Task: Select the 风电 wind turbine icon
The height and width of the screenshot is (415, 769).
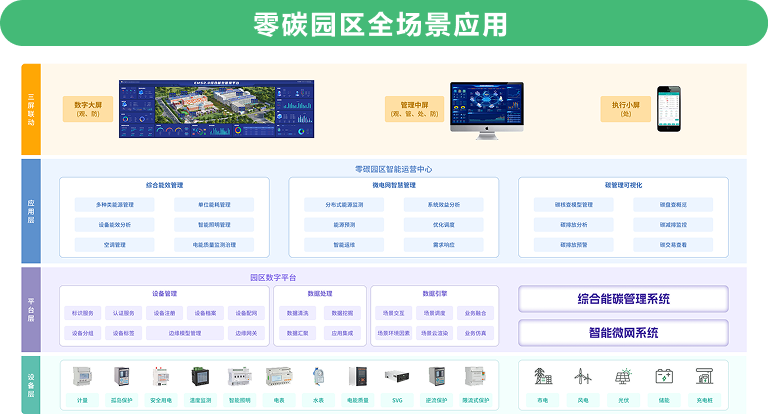Action: coord(583,377)
